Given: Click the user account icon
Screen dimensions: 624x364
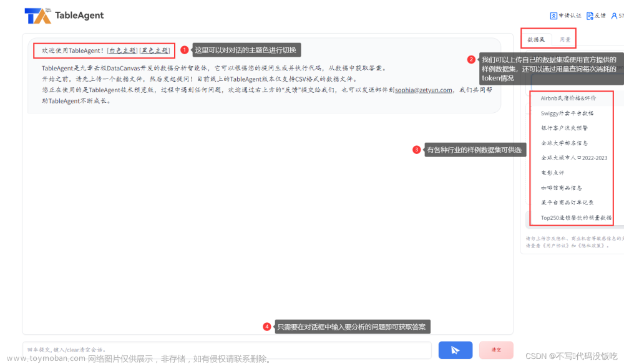Looking at the screenshot, I should click(614, 16).
